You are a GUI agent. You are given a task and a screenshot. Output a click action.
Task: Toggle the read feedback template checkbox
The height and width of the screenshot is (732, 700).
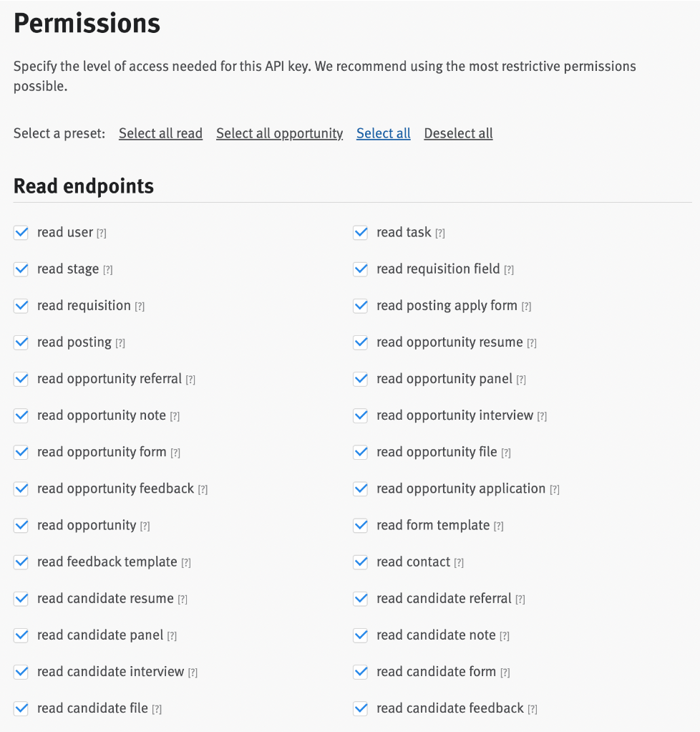click(x=21, y=562)
